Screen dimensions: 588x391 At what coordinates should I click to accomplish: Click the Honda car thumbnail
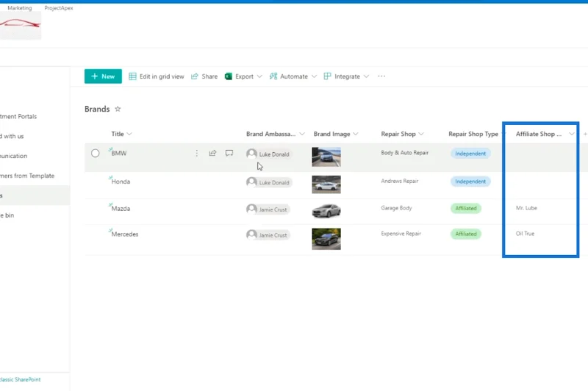click(x=326, y=184)
